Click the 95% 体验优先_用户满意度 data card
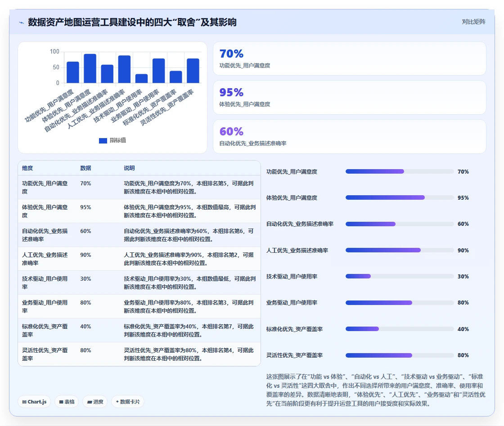Screen dimensions: 504x426 pos(349,97)
